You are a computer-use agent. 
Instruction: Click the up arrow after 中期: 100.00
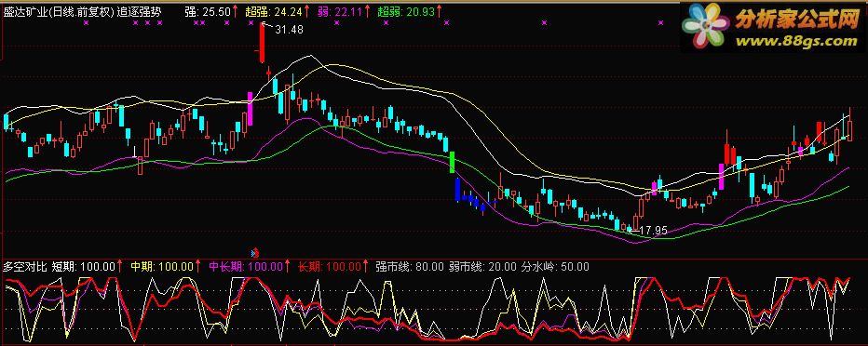(198, 266)
